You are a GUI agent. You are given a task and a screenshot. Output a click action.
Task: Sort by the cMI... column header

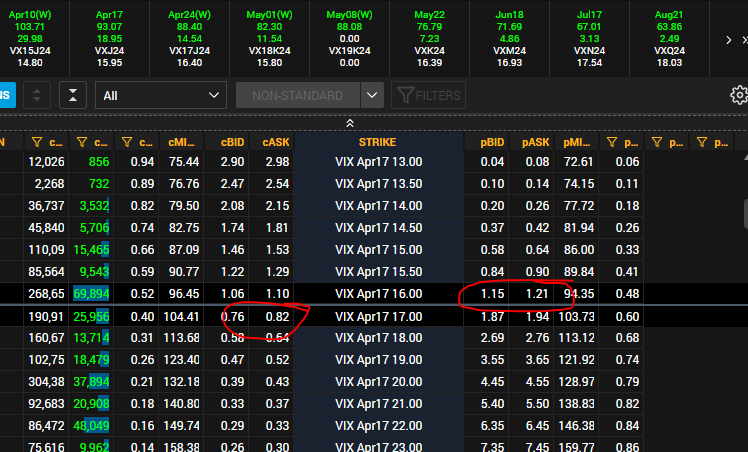tap(181, 142)
